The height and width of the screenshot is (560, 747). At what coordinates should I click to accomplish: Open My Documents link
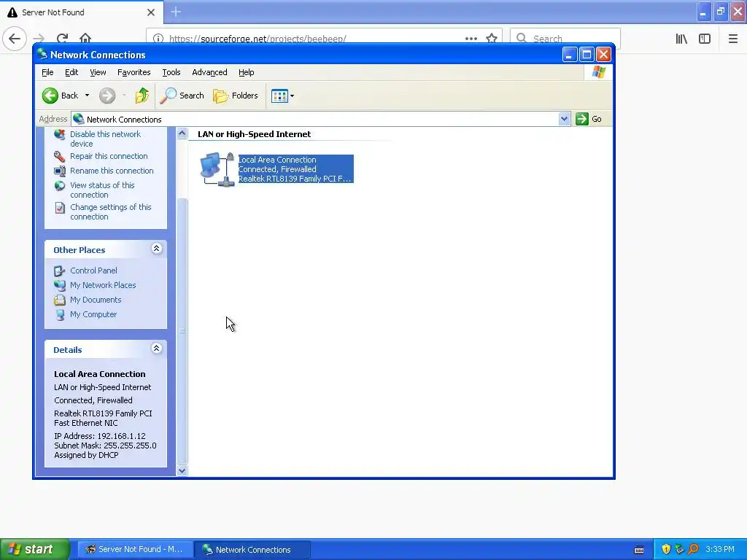[96, 300]
